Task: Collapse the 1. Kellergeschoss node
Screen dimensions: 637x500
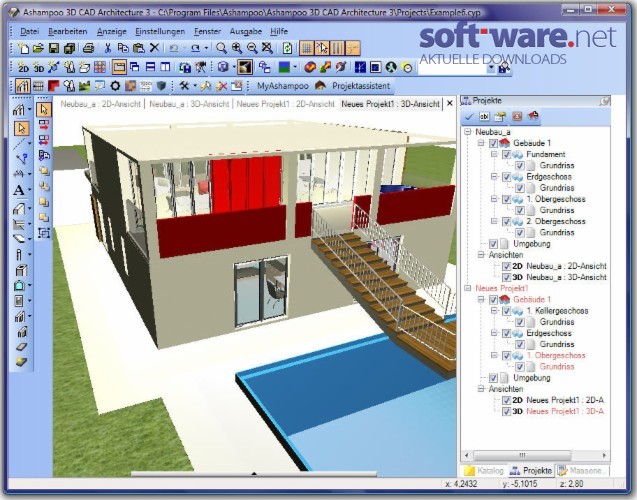Action: (x=494, y=311)
